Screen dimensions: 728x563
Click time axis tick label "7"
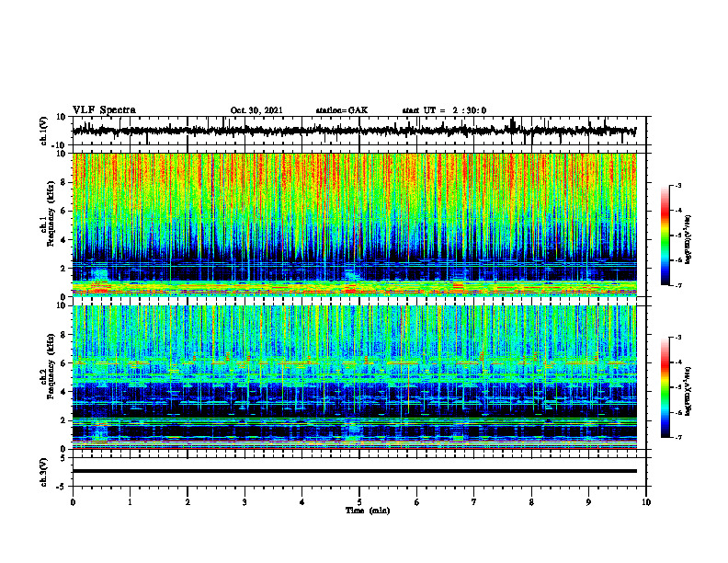tap(474, 502)
